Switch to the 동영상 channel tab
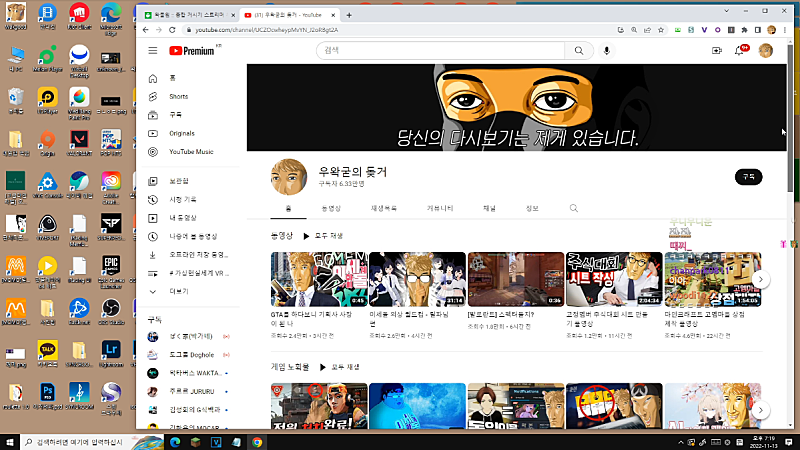The image size is (800, 450). coord(330,208)
